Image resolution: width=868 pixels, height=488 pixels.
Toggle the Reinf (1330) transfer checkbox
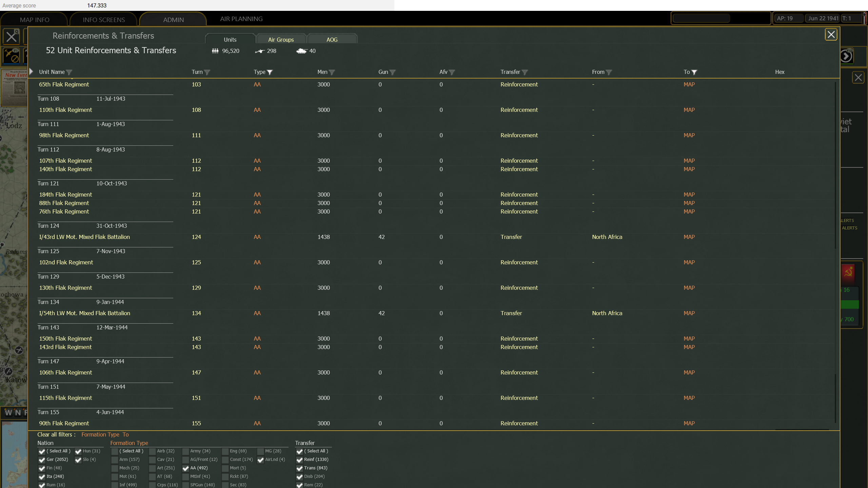[299, 460]
